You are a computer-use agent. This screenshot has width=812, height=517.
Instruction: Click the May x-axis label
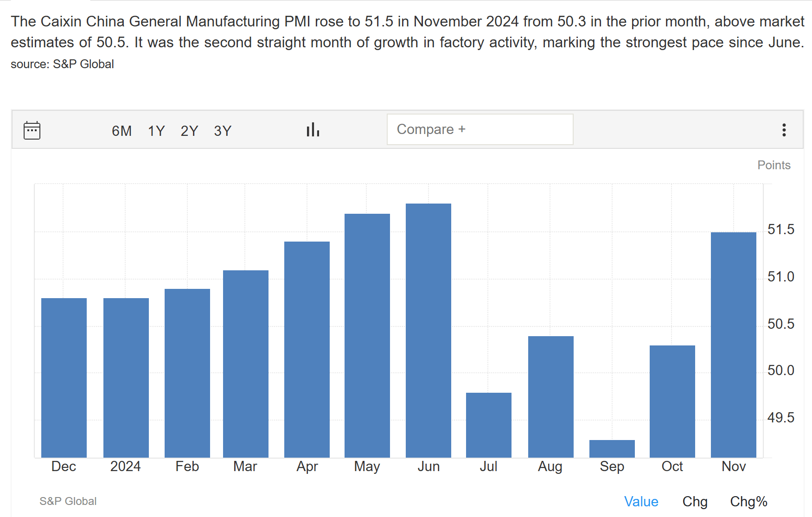tap(367, 466)
